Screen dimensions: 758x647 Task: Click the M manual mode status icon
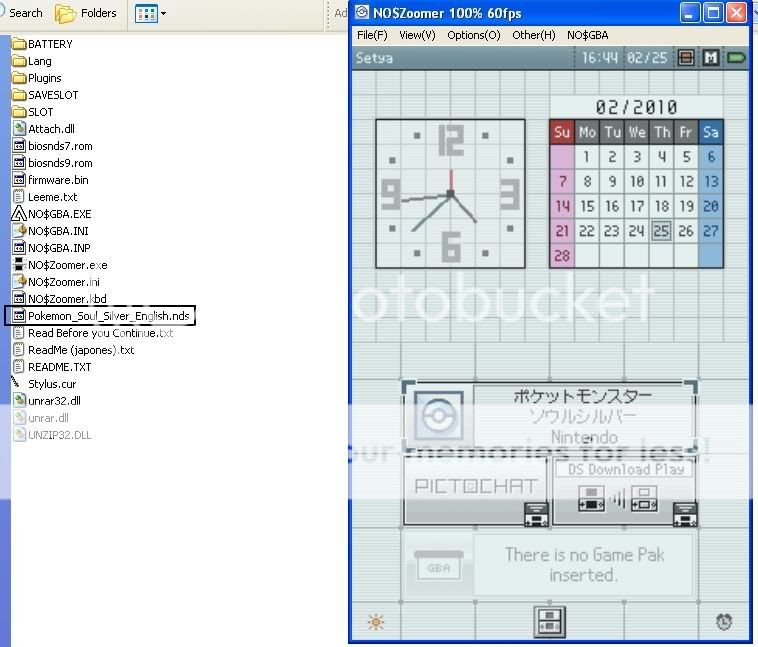point(710,58)
